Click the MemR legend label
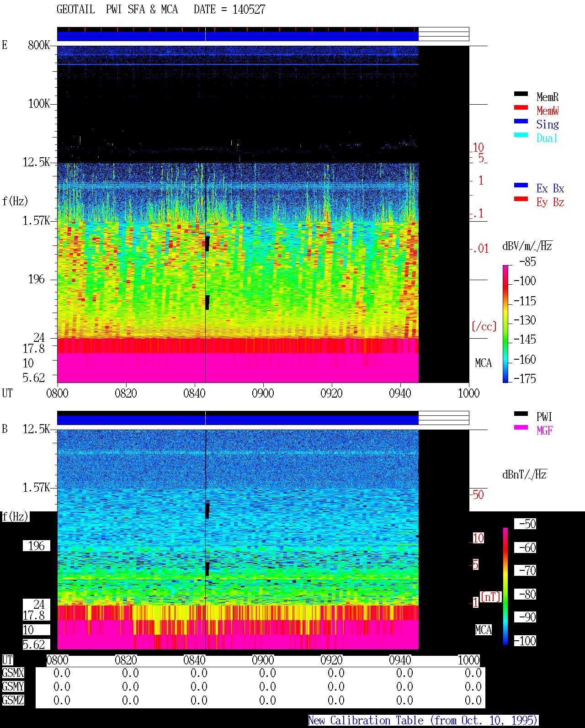585x728 pixels. (548, 97)
